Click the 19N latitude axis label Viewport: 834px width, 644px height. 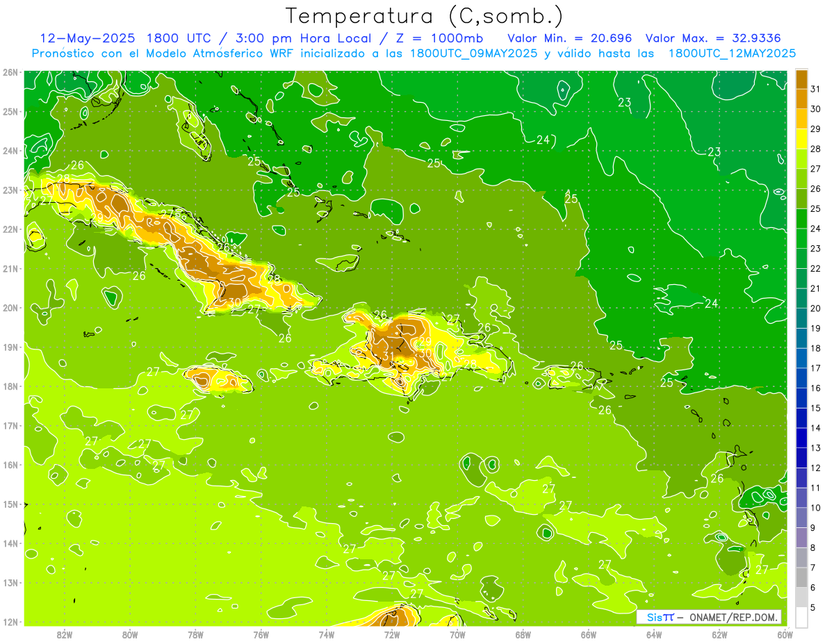coord(10,347)
